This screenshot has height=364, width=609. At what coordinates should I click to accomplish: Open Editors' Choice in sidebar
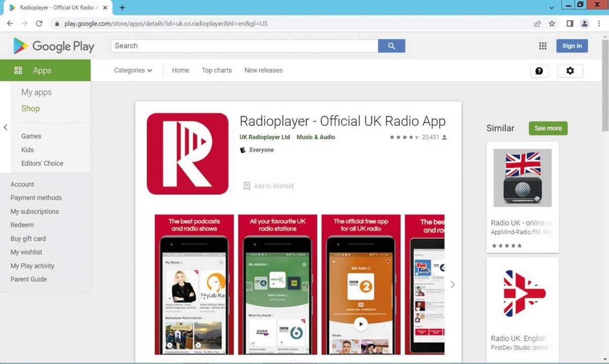point(42,164)
